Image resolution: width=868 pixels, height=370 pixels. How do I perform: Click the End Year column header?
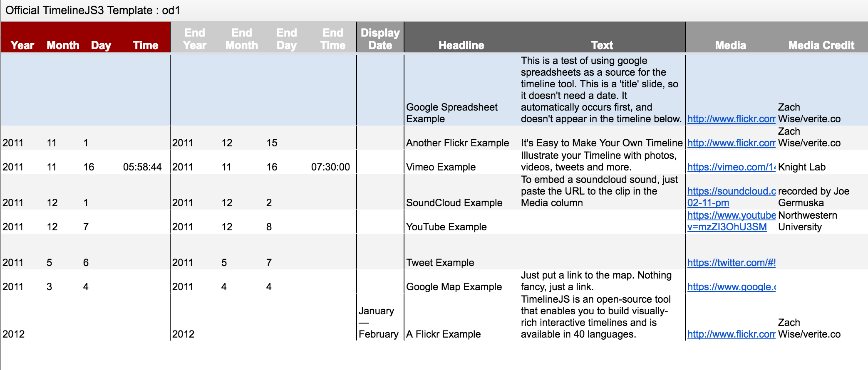(195, 39)
